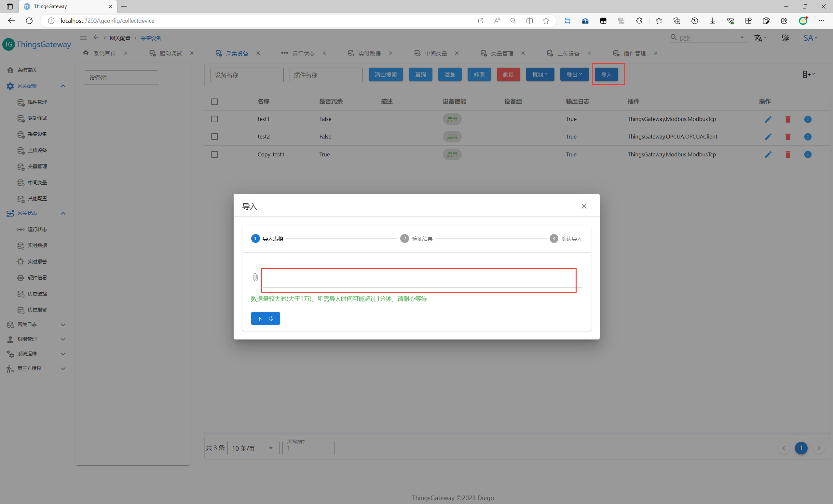The width and height of the screenshot is (833, 504).
Task: Check the test1 row checkbox
Action: [214, 119]
